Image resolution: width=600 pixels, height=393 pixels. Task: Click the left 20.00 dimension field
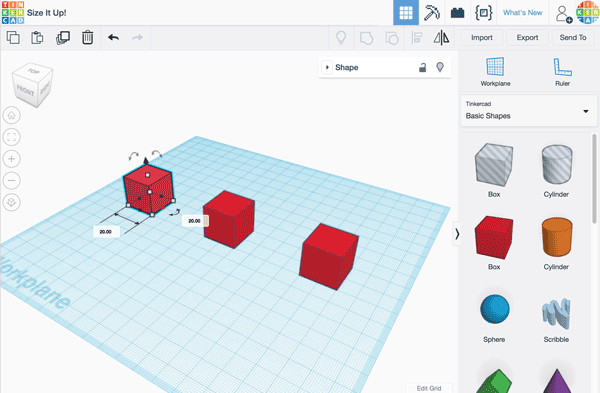[106, 232]
